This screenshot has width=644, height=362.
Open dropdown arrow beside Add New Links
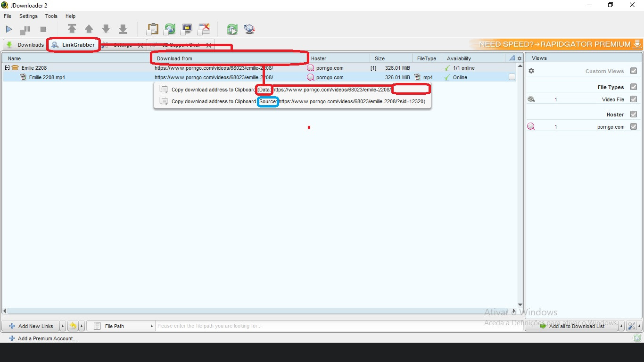(x=63, y=326)
